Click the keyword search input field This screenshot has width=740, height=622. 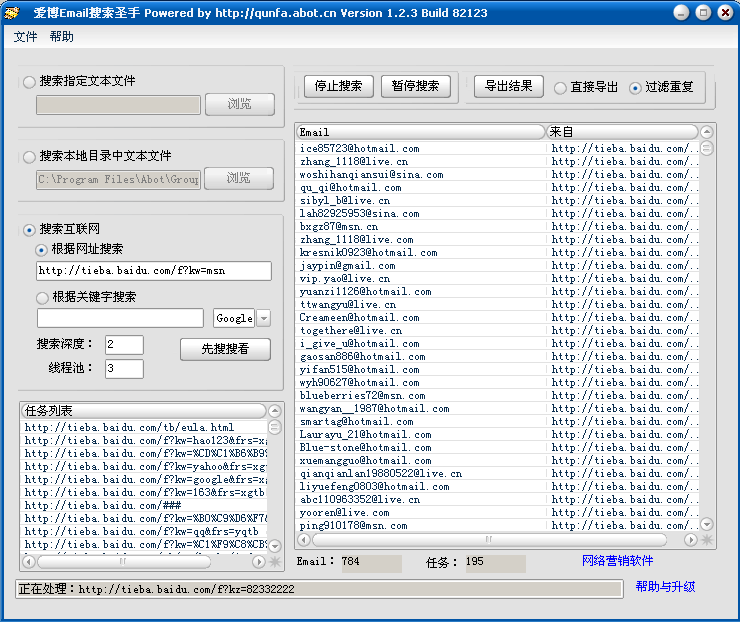[x=120, y=318]
